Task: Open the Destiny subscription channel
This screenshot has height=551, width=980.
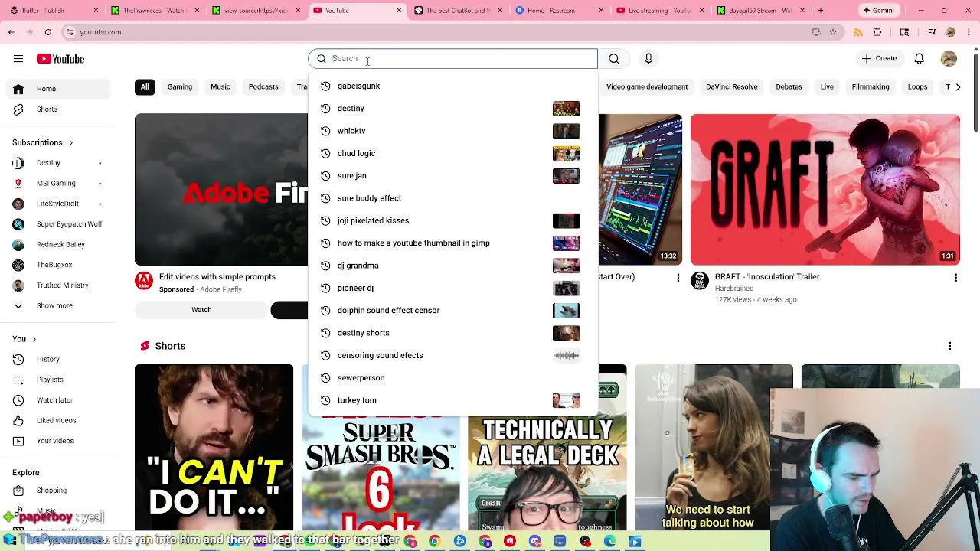Action: pos(58,163)
